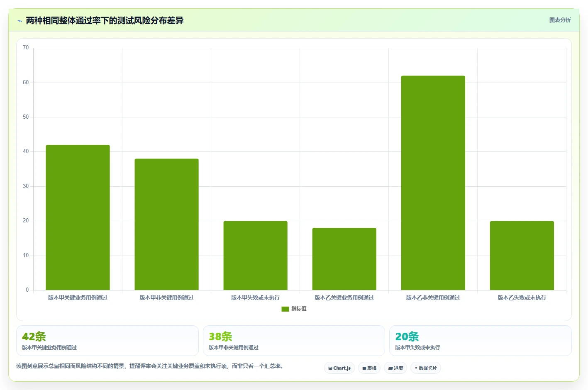The height and width of the screenshot is (390, 588).
Task: Click the chart title 两种相同整体通过率
Action: [x=105, y=20]
